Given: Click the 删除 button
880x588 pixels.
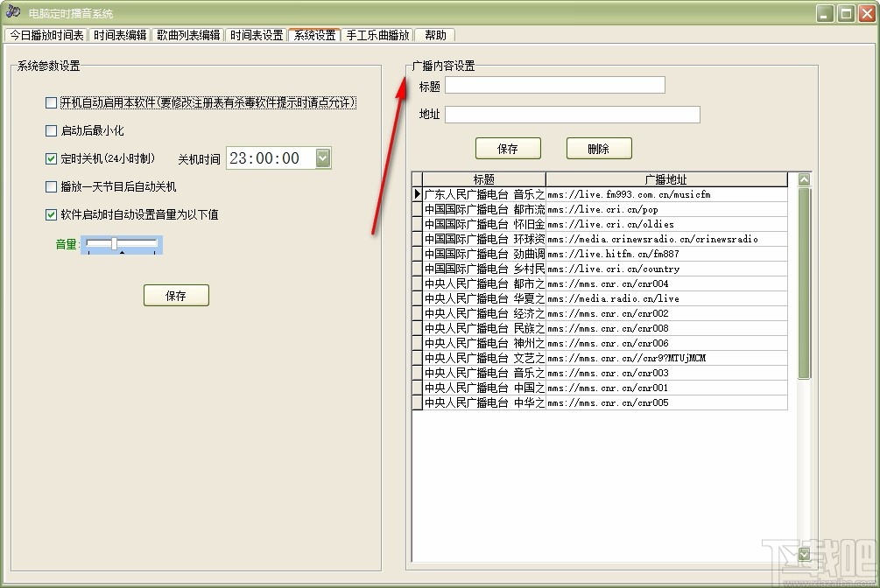Looking at the screenshot, I should [599, 149].
